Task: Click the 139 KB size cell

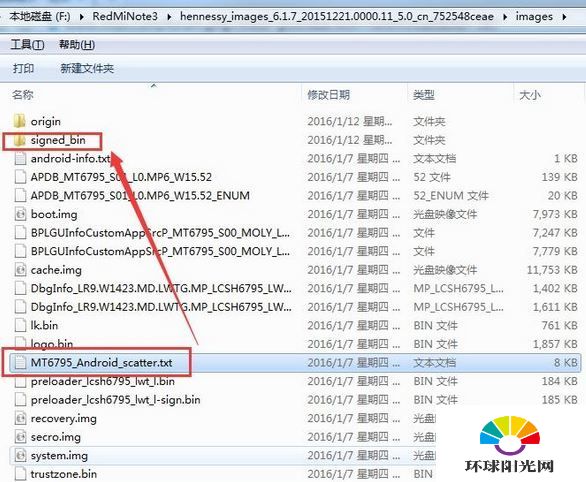Action: 560,177
